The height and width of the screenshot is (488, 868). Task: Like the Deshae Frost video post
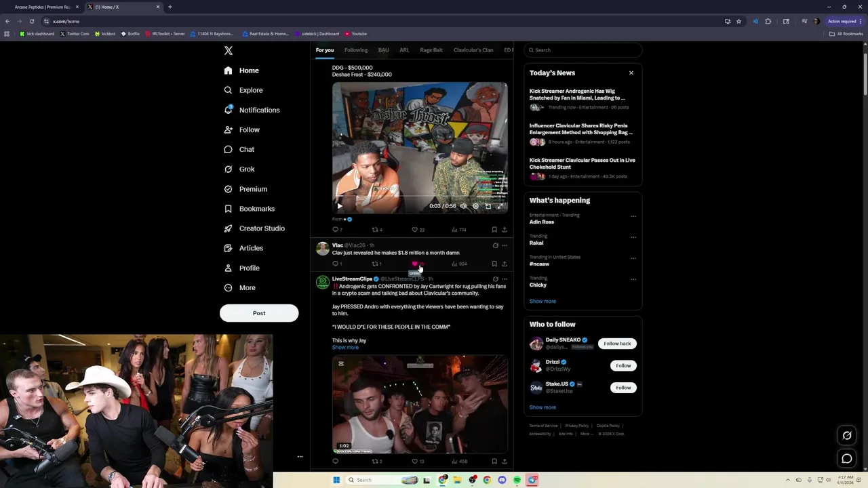coord(418,230)
